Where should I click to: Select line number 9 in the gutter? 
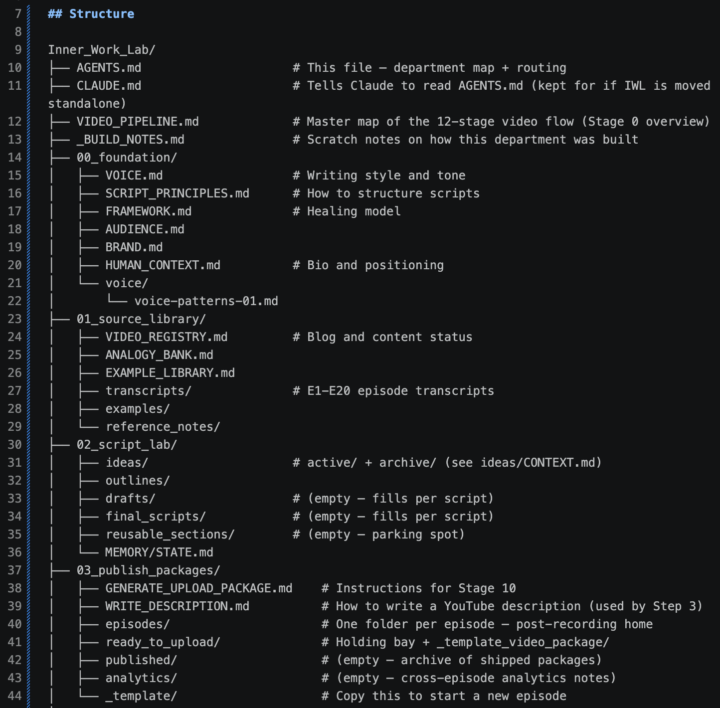coord(18,50)
